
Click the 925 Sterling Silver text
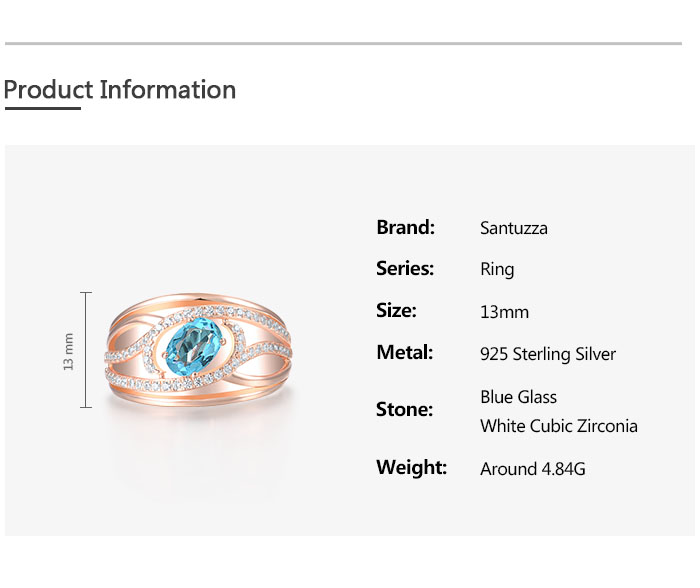click(548, 354)
